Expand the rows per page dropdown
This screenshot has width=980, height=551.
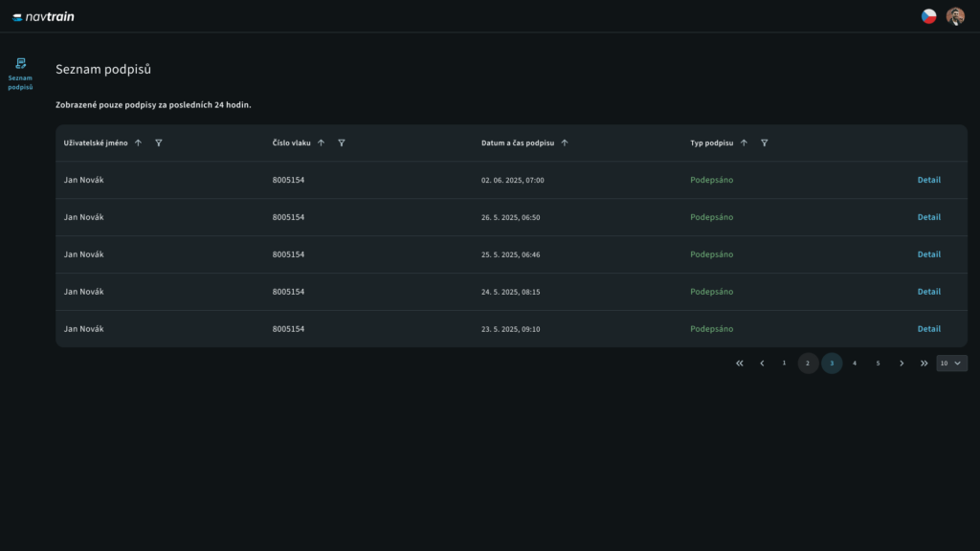951,364
